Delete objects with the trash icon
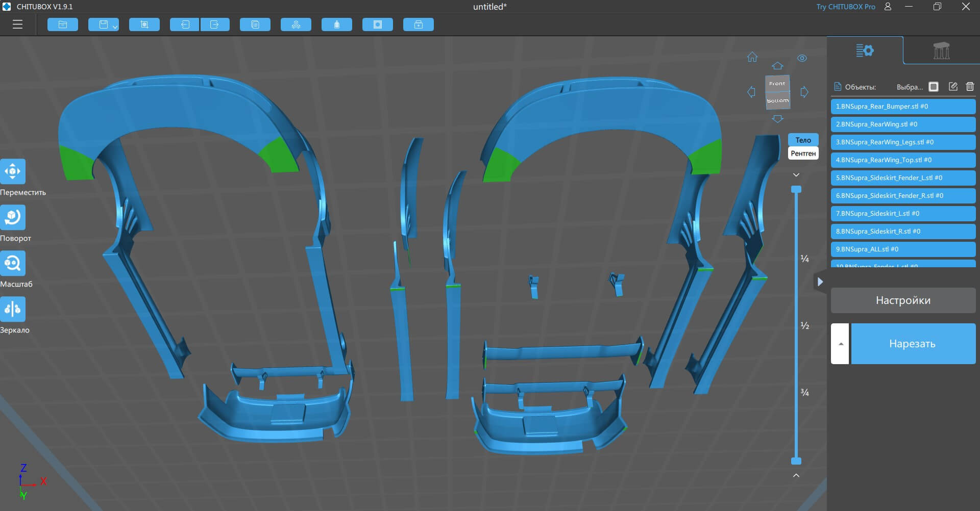Viewport: 980px width, 511px height. [970, 87]
